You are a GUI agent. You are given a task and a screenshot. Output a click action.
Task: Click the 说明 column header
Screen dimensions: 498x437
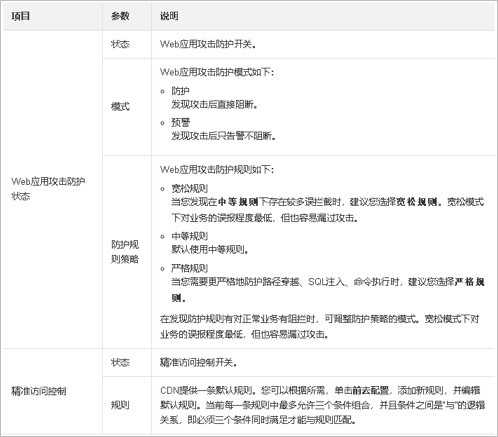pos(169,16)
